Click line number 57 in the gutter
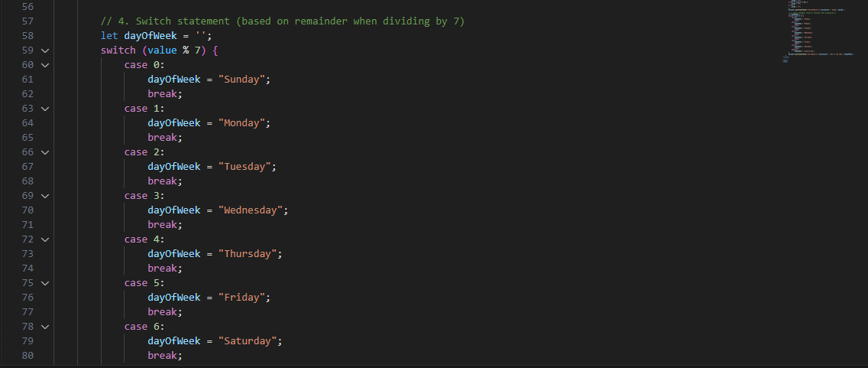Screen dimensions: 868x368 [28, 21]
